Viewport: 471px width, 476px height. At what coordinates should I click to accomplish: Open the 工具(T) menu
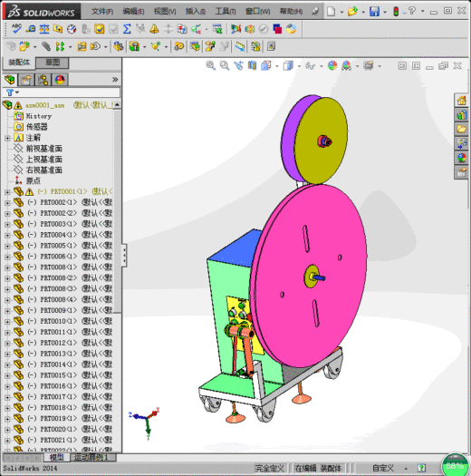226,12
